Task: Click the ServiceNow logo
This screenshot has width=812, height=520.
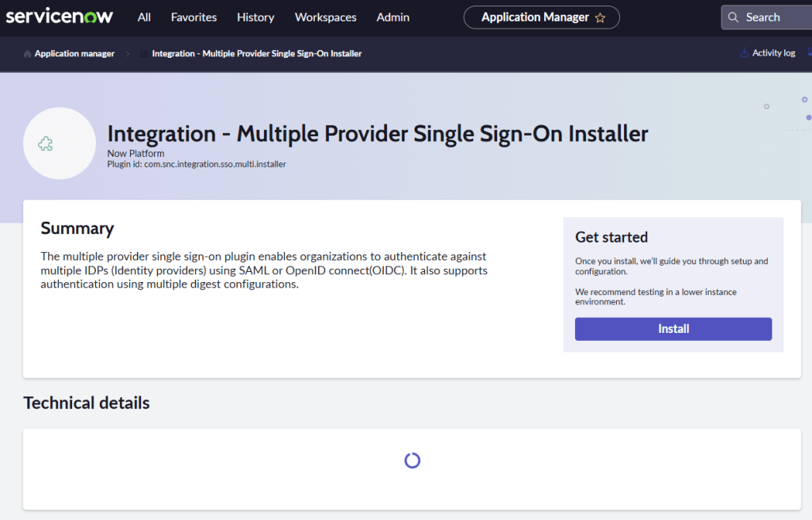Action: pos(59,17)
